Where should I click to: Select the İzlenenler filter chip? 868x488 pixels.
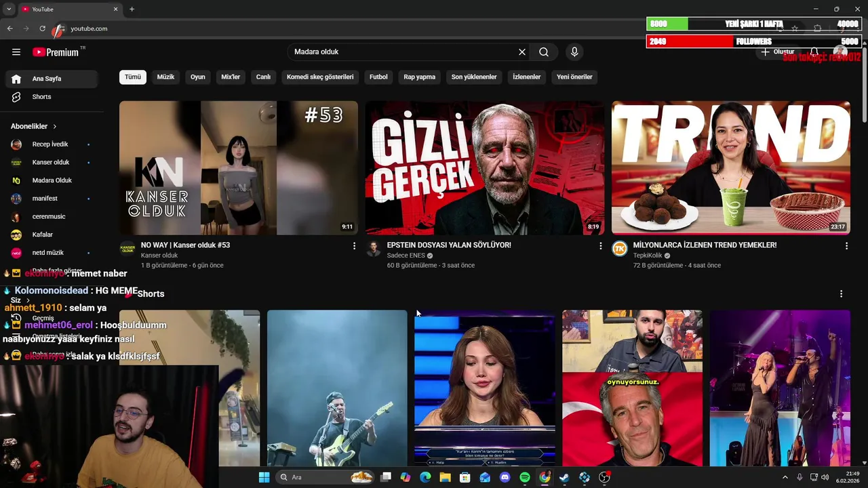[x=527, y=77]
